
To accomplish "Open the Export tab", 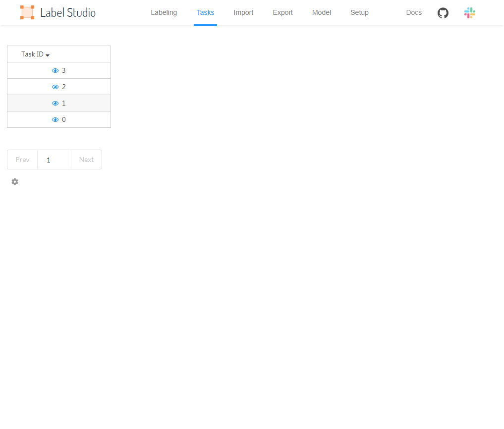I will 283,12.
